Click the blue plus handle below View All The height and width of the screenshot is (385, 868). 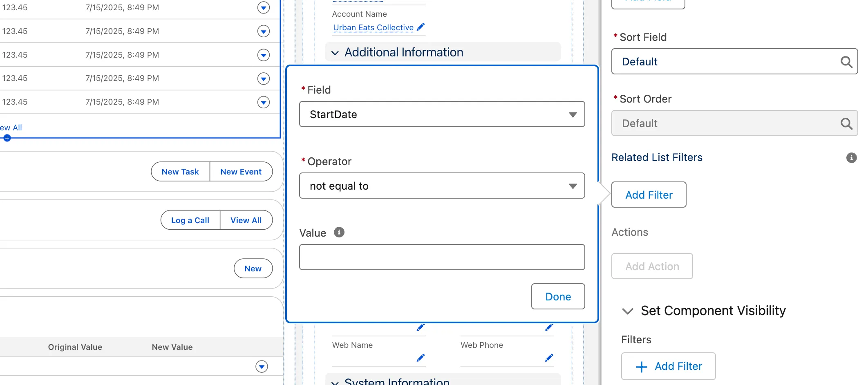pos(7,138)
